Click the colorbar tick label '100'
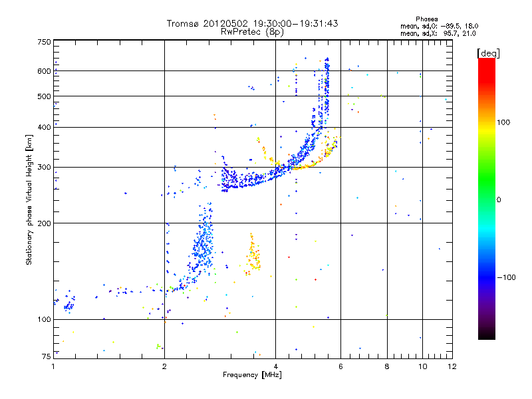Screen dimensions: 532x399 click(503, 122)
